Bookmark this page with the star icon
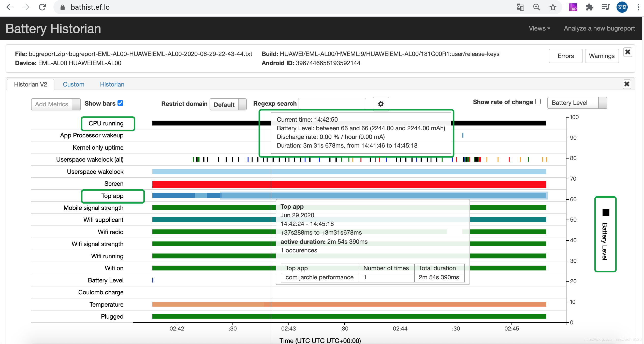 tap(553, 7)
